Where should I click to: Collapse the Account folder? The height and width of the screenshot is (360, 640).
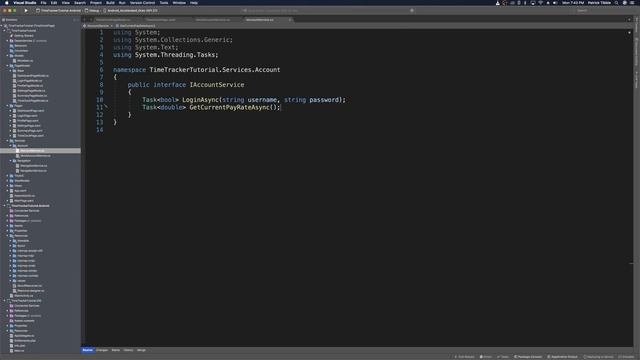11,146
